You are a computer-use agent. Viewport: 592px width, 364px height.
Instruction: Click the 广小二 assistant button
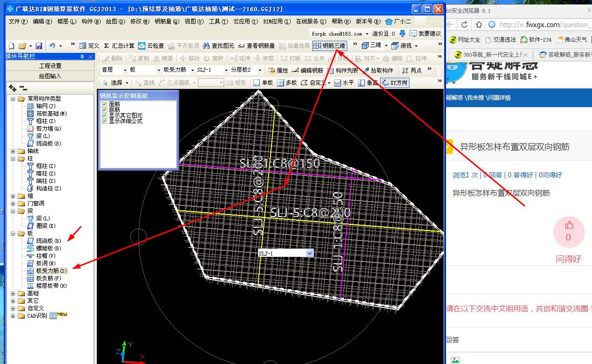click(399, 21)
